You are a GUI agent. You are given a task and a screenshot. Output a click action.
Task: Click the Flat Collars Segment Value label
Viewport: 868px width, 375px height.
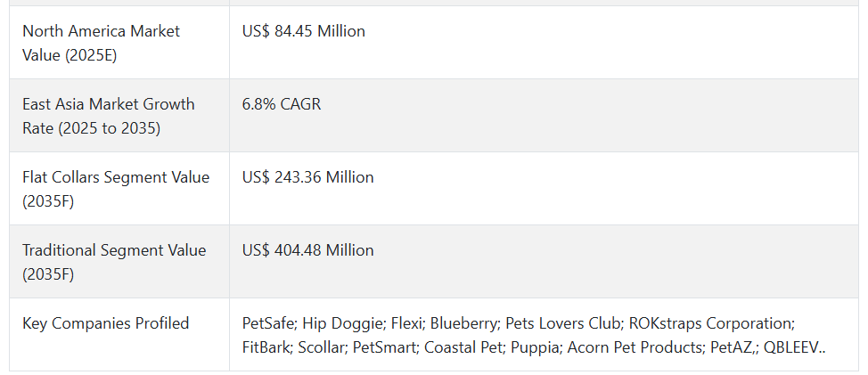(116, 189)
